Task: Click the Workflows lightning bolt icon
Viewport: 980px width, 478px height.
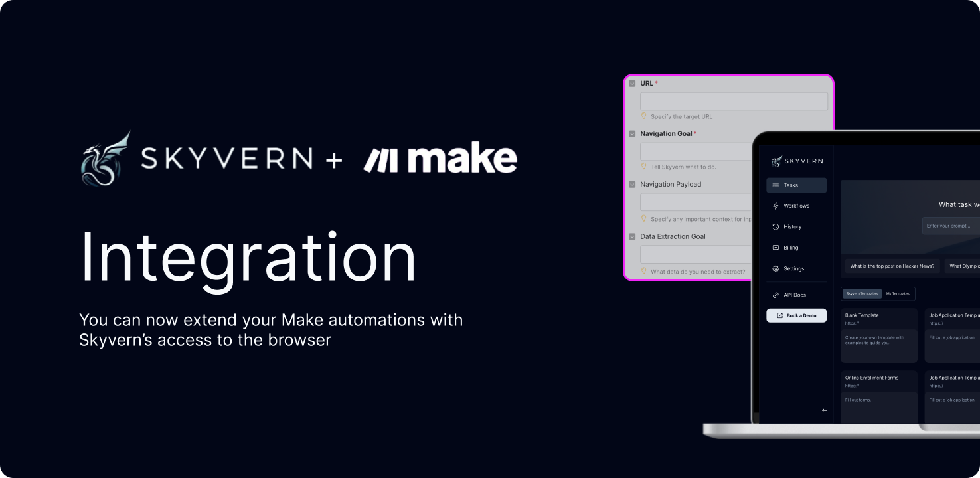Action: tap(776, 206)
